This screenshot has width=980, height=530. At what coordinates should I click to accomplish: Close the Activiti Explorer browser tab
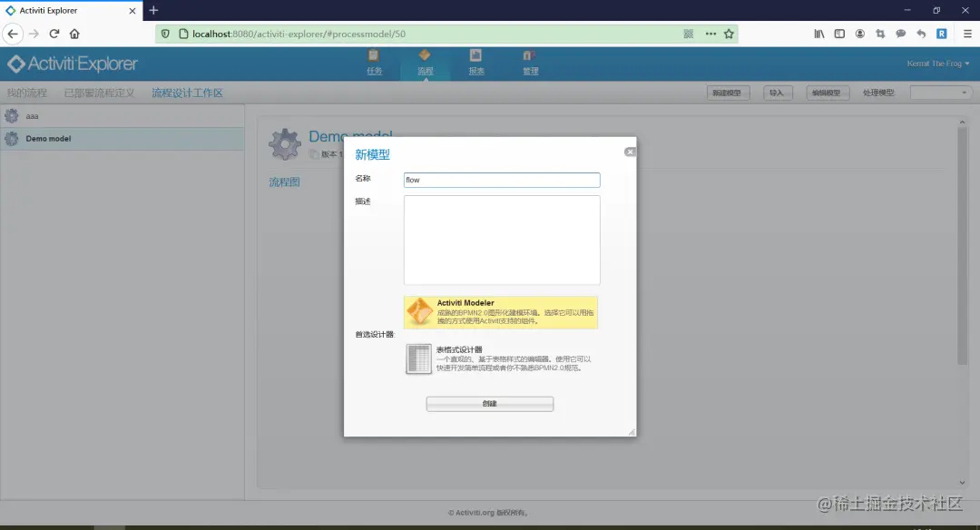coord(132,11)
